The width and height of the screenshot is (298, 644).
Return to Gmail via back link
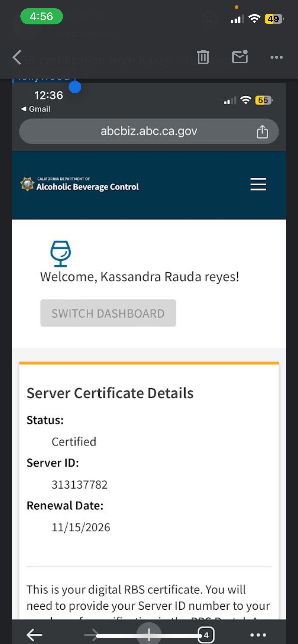36,109
